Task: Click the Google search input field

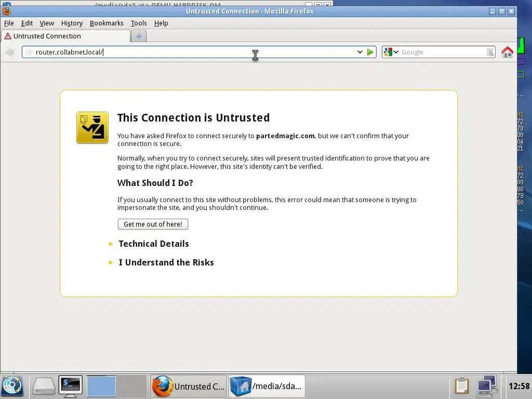Action: click(x=443, y=52)
